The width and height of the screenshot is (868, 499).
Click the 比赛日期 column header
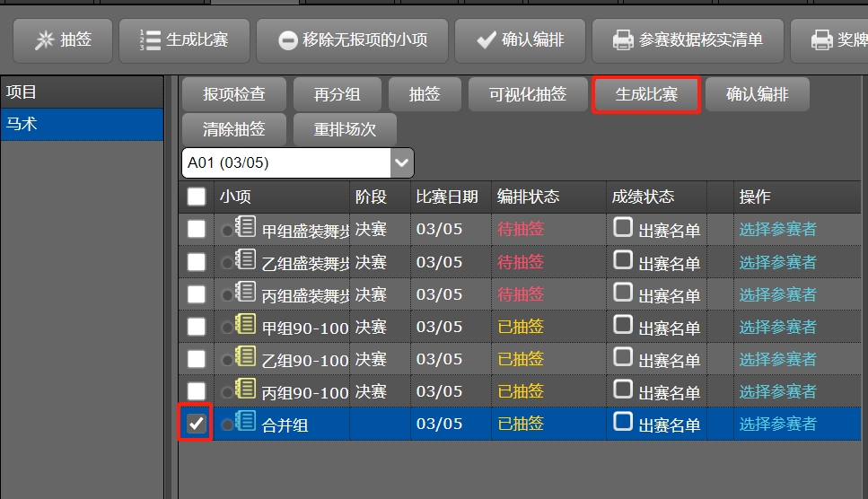(447, 197)
